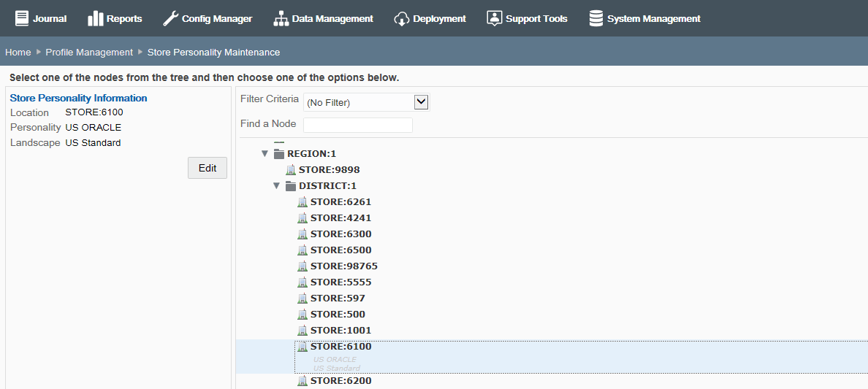The width and height of the screenshot is (868, 389).
Task: Select STORE:98765 in the tree
Action: pos(344,266)
